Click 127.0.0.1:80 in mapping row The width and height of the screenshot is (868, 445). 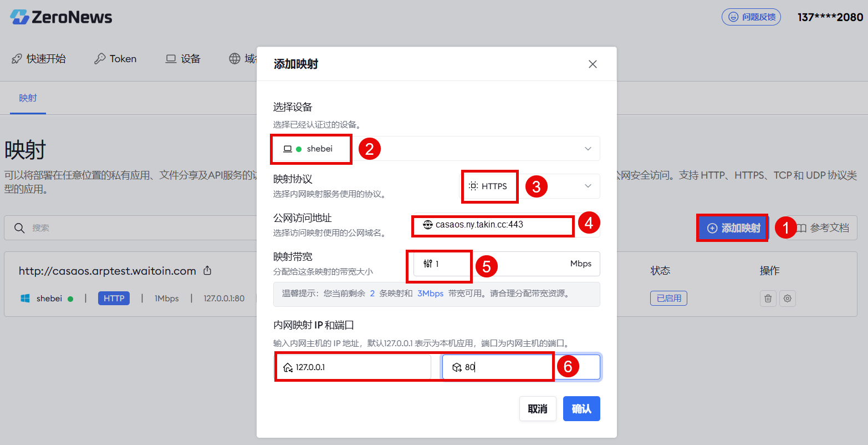pyautogui.click(x=224, y=299)
